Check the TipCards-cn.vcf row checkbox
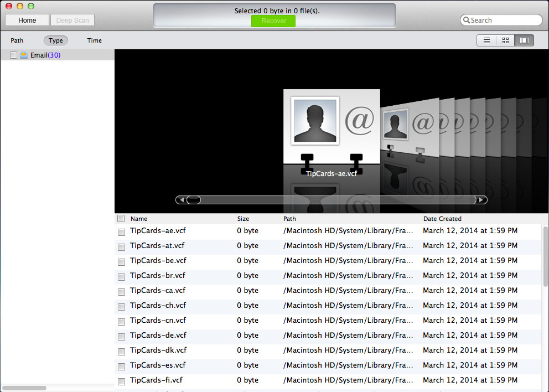Image resolution: width=549 pixels, height=392 pixels. [122, 322]
